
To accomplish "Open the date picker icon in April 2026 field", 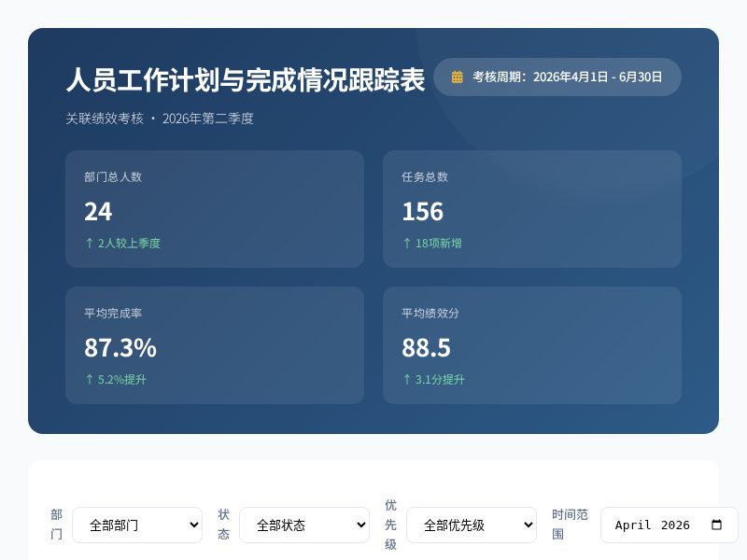I will [716, 525].
